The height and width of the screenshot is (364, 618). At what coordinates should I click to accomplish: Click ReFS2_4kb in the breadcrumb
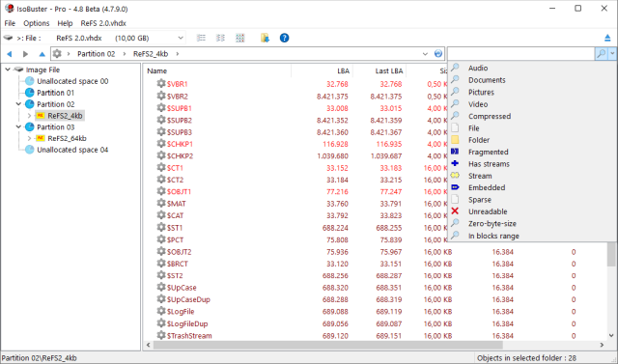[x=151, y=54]
